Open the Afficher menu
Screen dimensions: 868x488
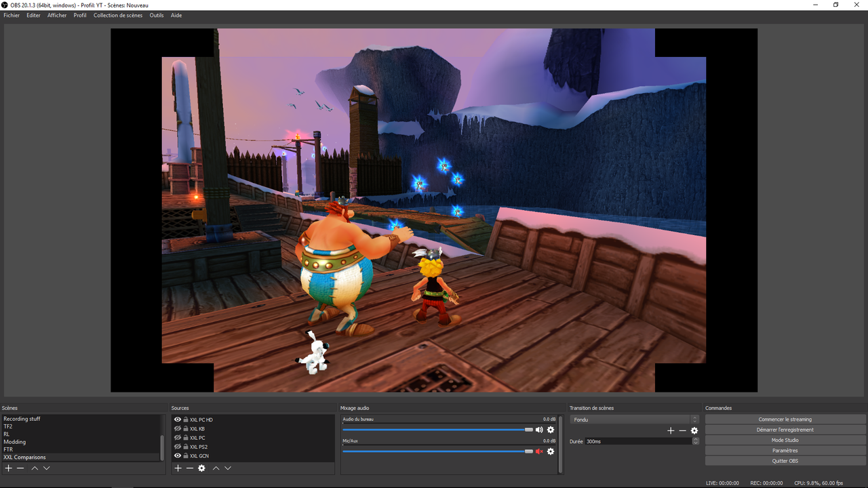(x=57, y=16)
